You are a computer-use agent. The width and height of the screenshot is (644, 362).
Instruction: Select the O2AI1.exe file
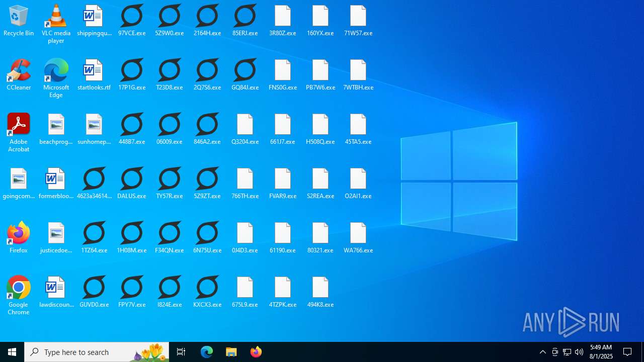click(358, 184)
